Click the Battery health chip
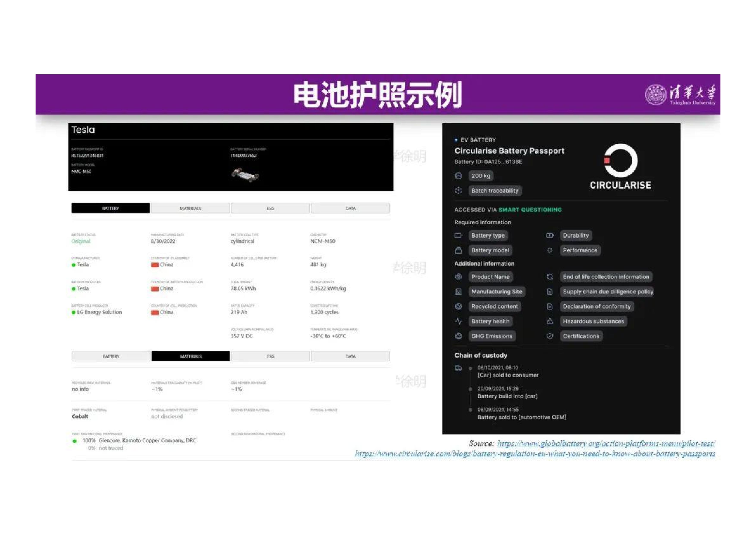This screenshot has width=756, height=535. (x=490, y=321)
